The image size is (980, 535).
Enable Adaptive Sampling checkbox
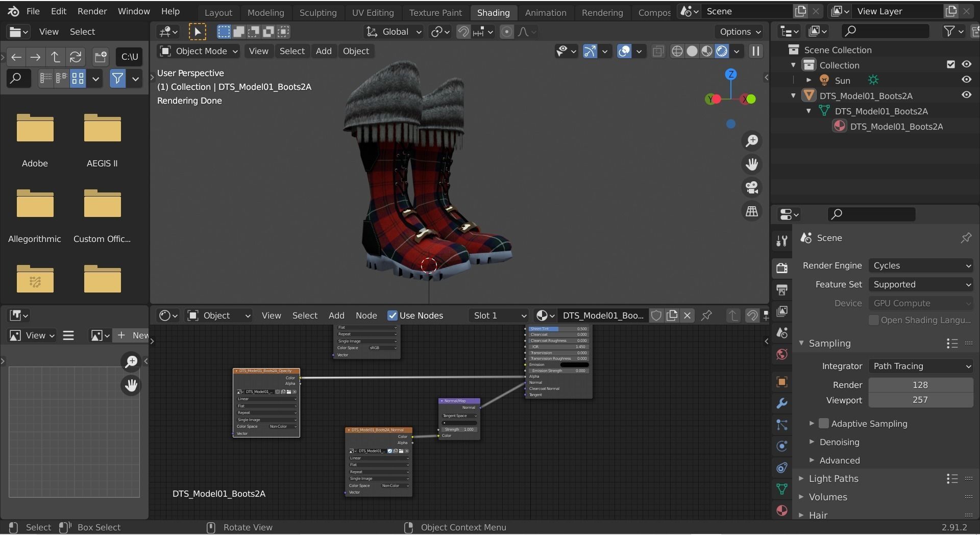pyautogui.click(x=824, y=423)
